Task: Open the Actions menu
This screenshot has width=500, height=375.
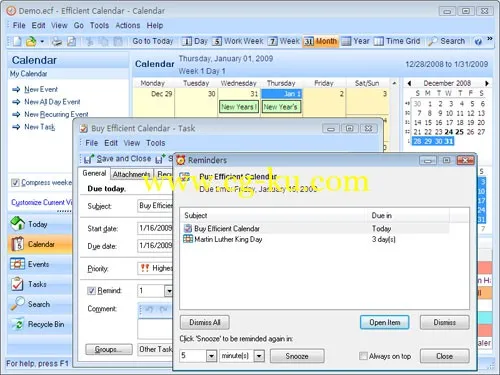Action: 128,25
